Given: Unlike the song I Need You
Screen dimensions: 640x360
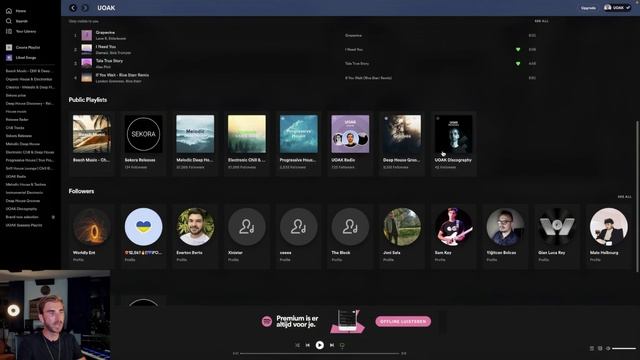Looking at the screenshot, I should [518, 49].
